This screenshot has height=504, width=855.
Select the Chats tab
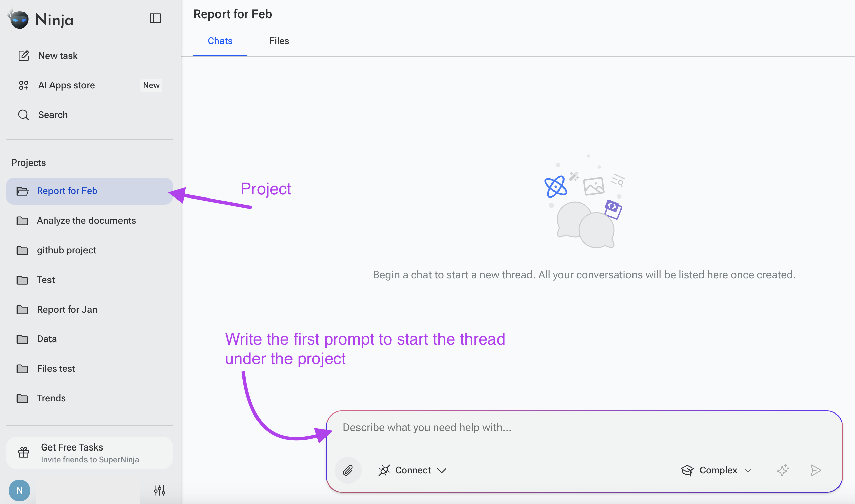220,41
